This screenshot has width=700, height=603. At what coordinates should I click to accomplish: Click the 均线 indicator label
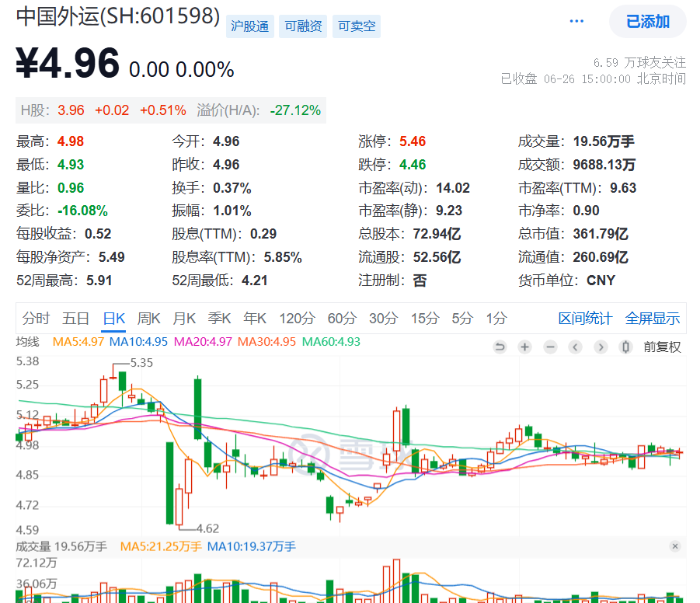pos(28,342)
